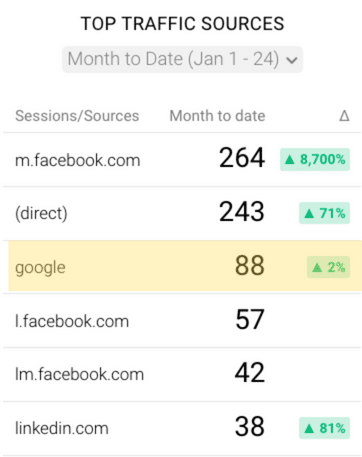Screen dimensions: 362x457
Task: Click the chevron beside Jan 1 - 24
Action: tap(292, 61)
